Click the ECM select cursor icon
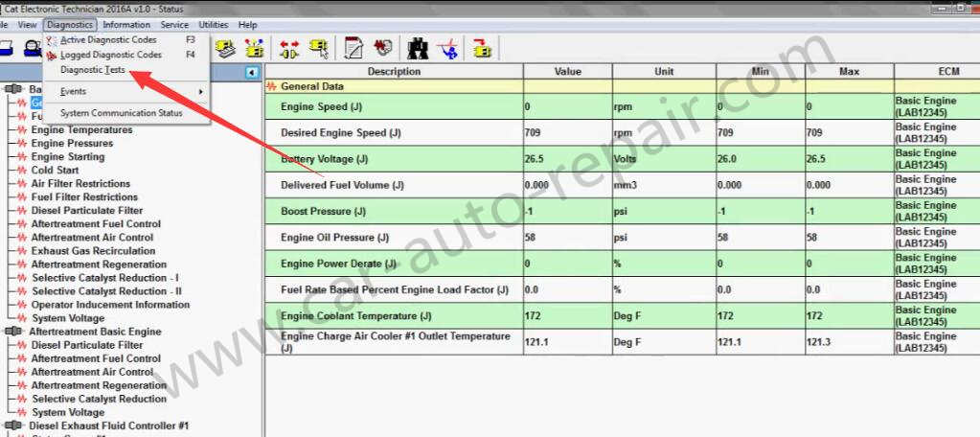The image size is (980, 437). click(319, 48)
